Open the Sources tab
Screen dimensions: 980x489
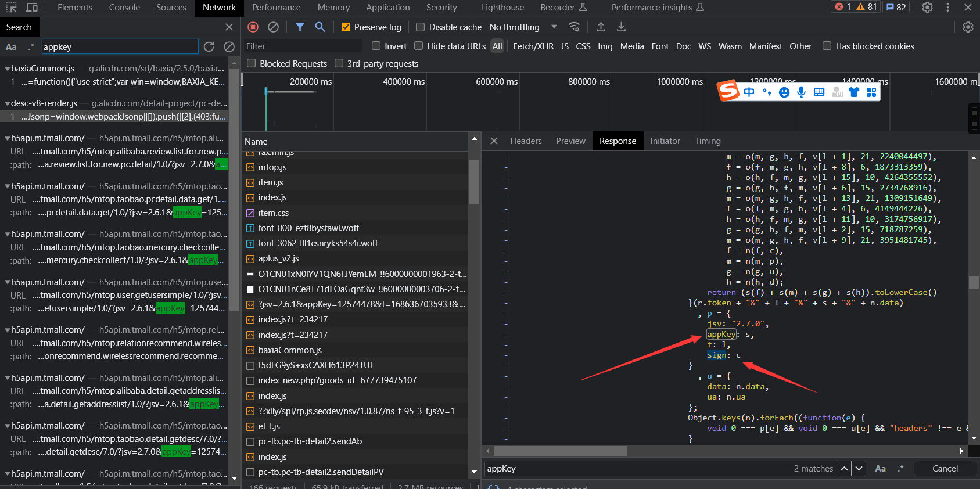(171, 8)
